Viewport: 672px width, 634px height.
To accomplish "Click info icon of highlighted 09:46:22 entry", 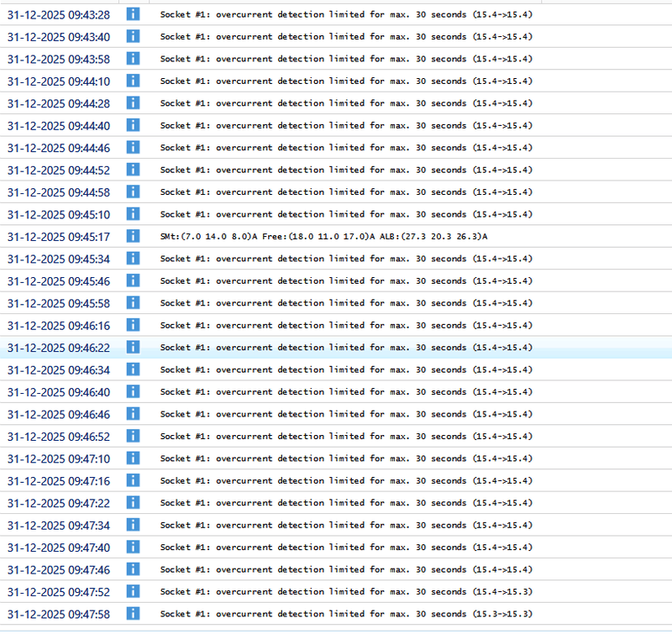I will 133,348.
